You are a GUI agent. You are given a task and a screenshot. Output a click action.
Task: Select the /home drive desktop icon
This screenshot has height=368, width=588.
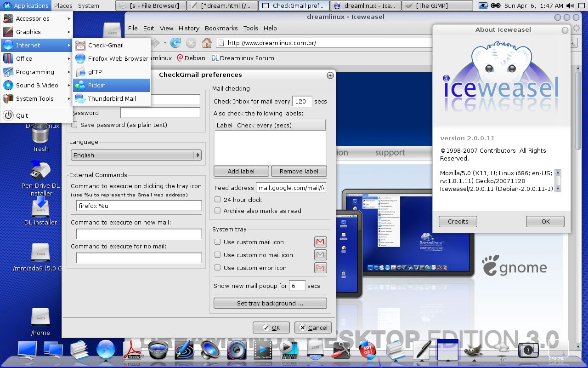click(40, 322)
